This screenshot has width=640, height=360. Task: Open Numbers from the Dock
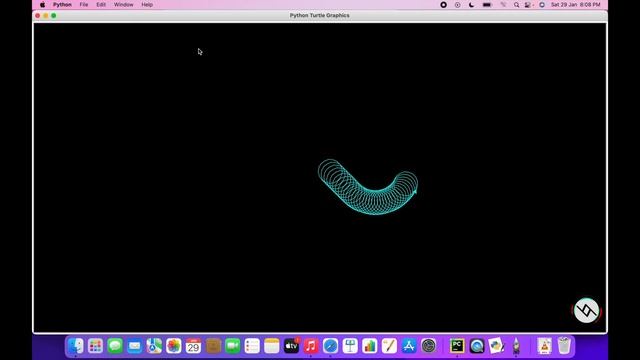pyautogui.click(x=369, y=346)
